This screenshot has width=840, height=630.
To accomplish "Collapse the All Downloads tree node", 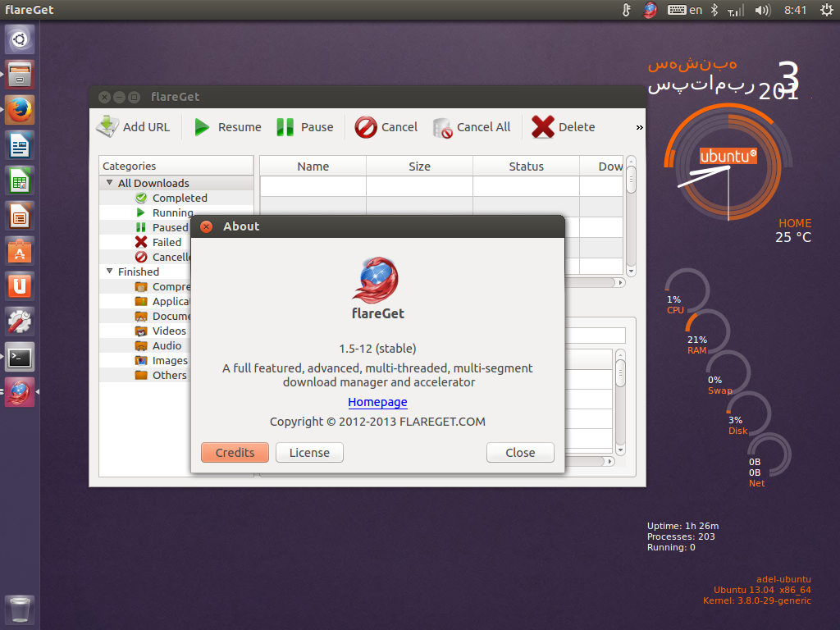I will pyautogui.click(x=110, y=183).
